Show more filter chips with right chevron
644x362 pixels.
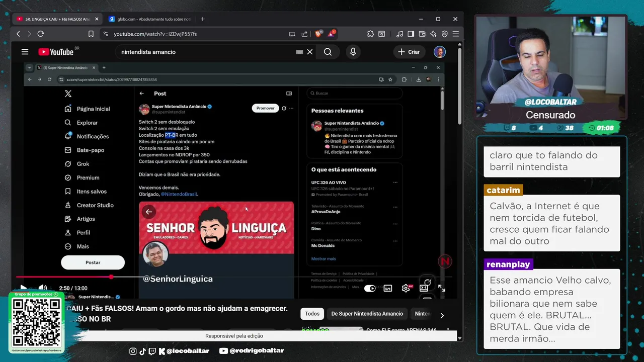(x=442, y=316)
